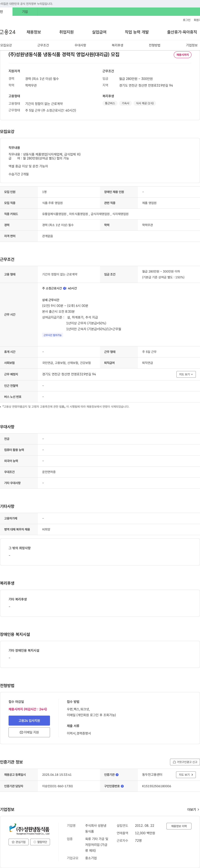Click 채용시까지 (마감시간 : 24시) deadline text
Image resolution: width=200 pixels, height=868 pixels.
tap(28, 709)
